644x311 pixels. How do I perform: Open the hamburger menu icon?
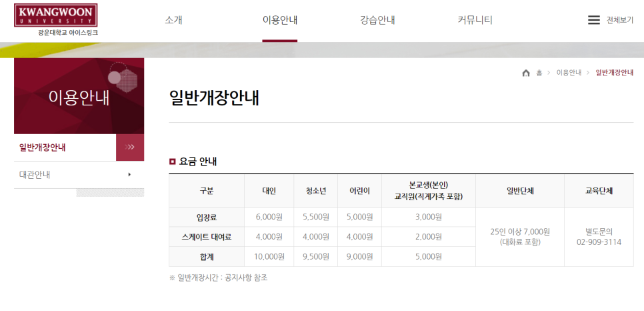593,20
